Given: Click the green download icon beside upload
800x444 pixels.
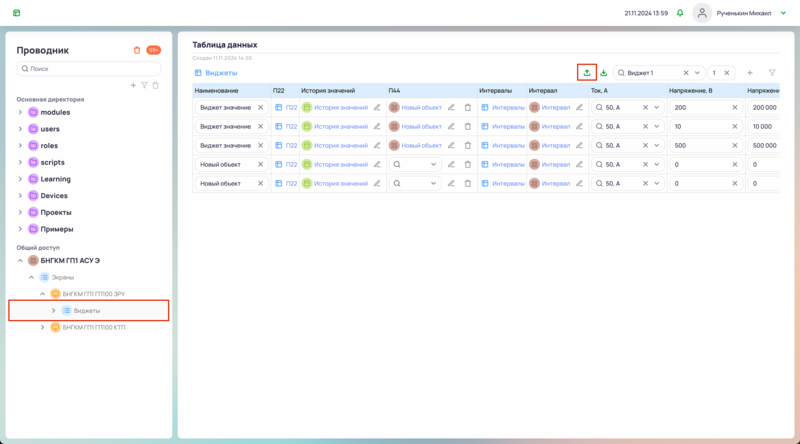Looking at the screenshot, I should coord(603,73).
